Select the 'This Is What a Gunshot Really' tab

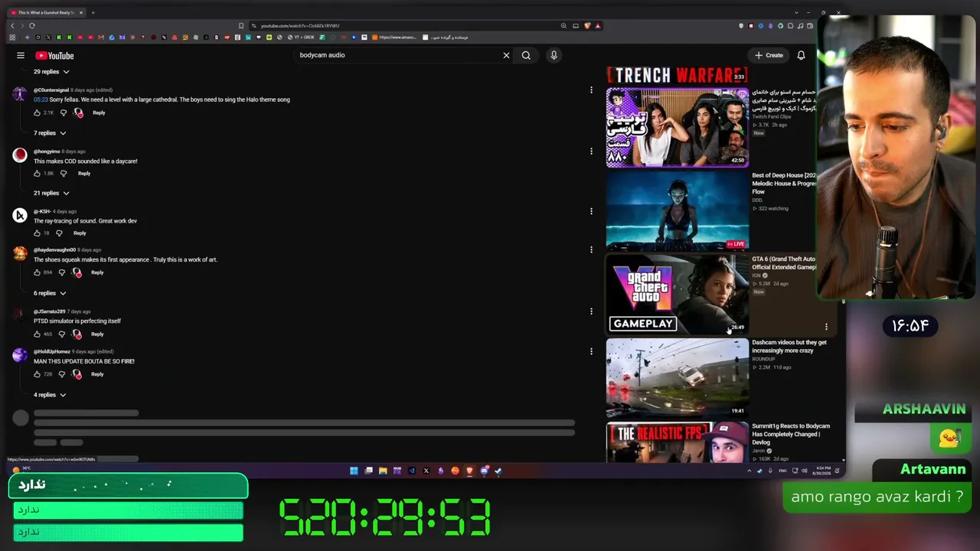click(x=46, y=12)
